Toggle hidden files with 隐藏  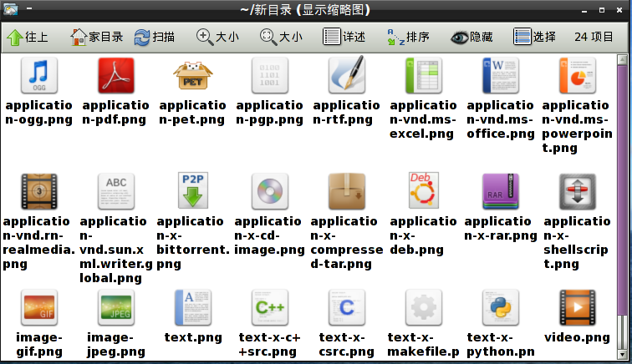pyautogui.click(x=471, y=37)
